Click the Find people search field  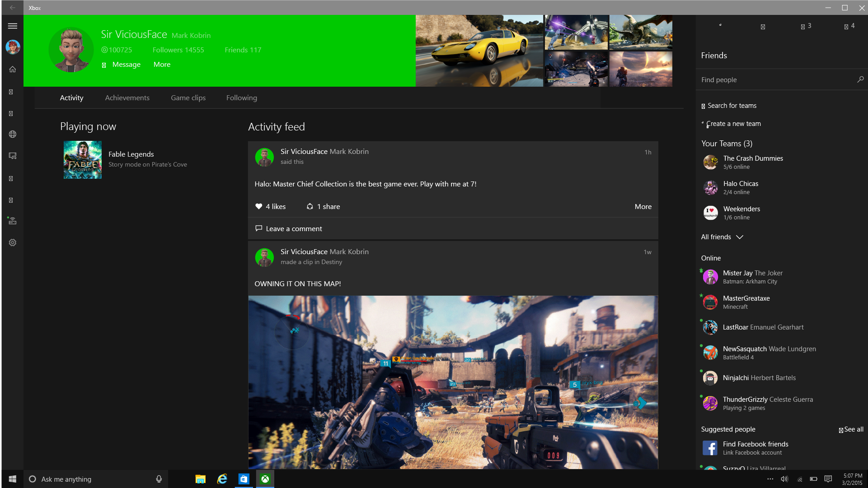[782, 79]
